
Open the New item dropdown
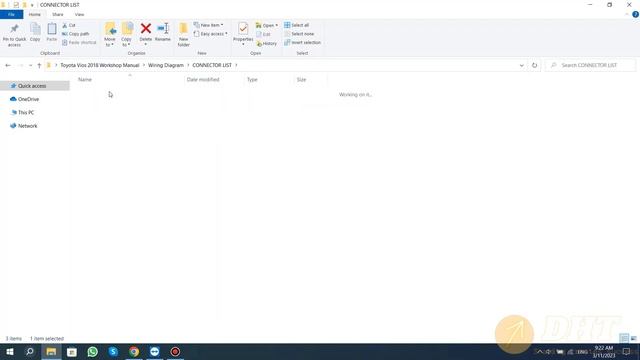coord(209,25)
